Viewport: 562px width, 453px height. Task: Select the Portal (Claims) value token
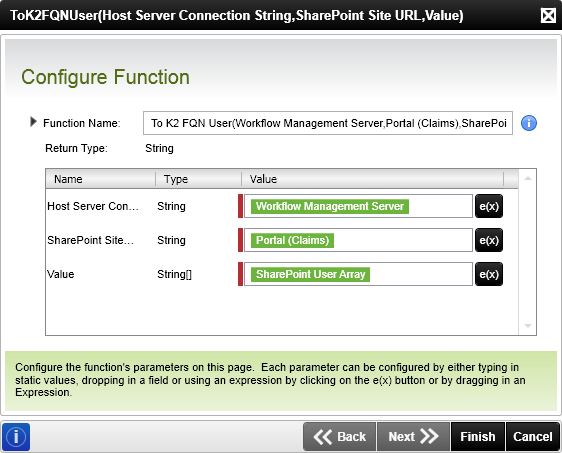click(x=292, y=240)
